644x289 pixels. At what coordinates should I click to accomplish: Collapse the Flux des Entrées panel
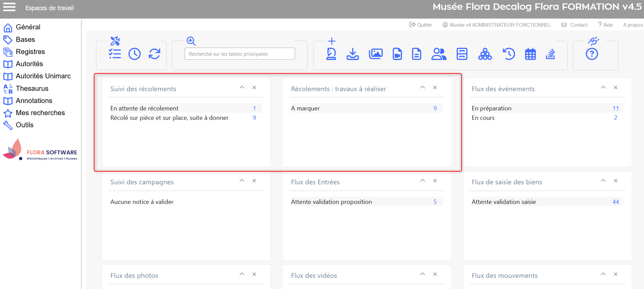click(423, 181)
